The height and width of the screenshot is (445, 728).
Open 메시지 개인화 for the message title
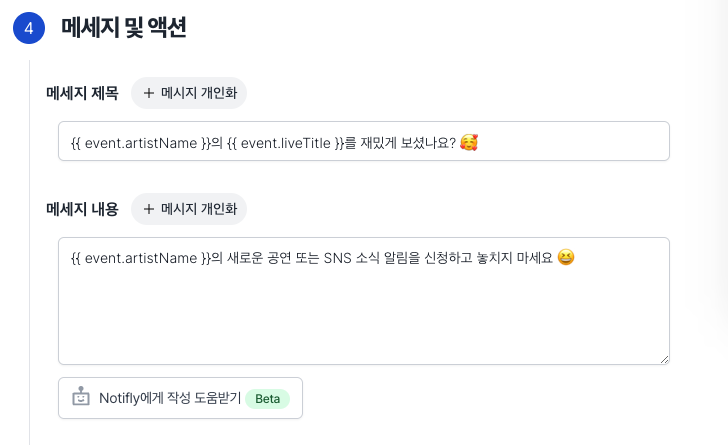189,93
